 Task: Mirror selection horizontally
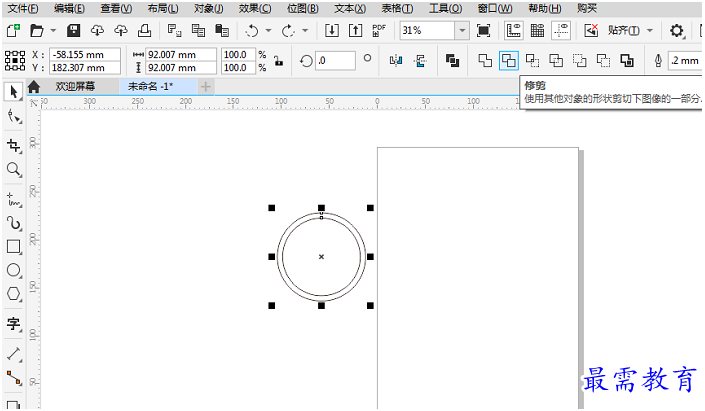396,61
